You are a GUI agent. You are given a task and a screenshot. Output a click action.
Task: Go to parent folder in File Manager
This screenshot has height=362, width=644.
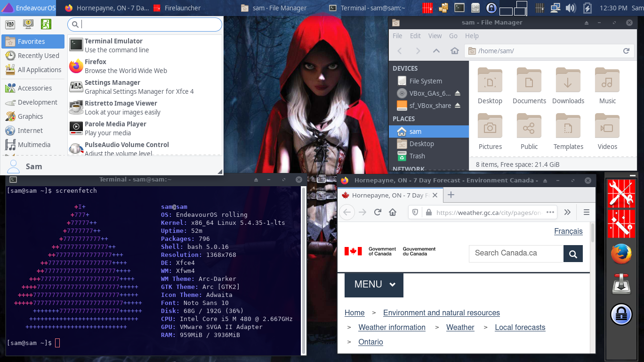pyautogui.click(x=436, y=51)
